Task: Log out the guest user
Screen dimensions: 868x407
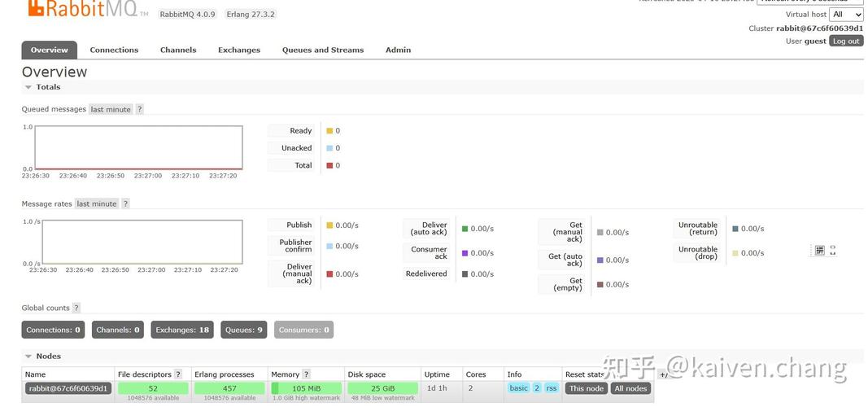Action: click(846, 41)
